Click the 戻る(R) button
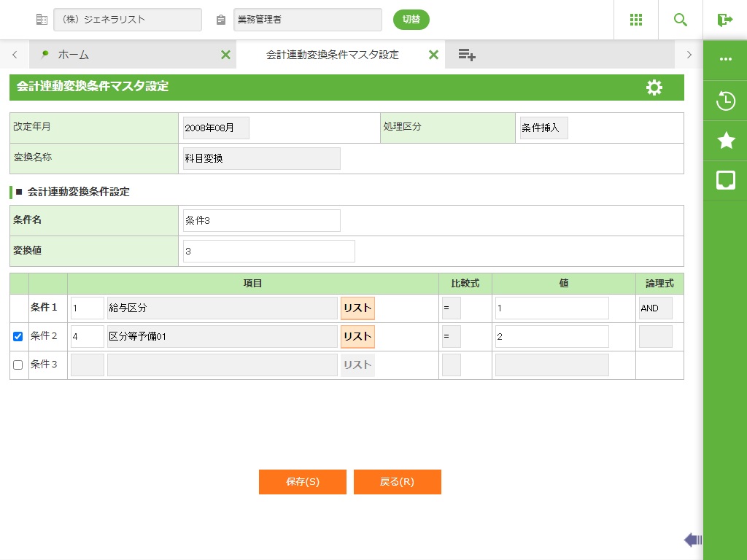The height and width of the screenshot is (560, 747). 397,482
